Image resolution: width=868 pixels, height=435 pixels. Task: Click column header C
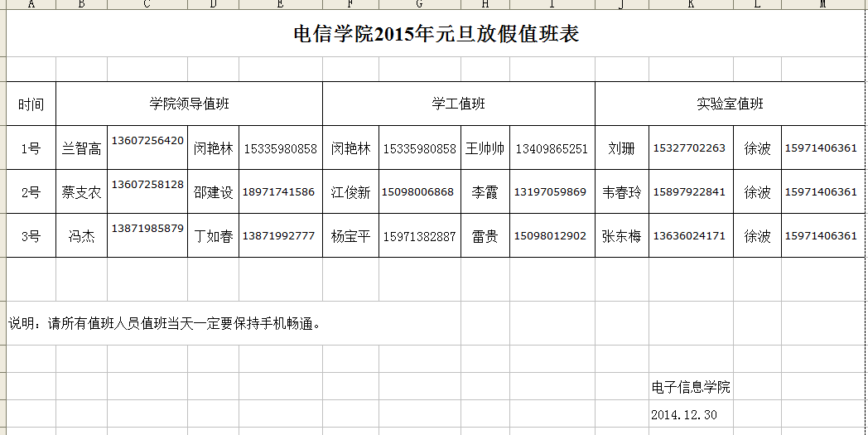click(x=147, y=4)
